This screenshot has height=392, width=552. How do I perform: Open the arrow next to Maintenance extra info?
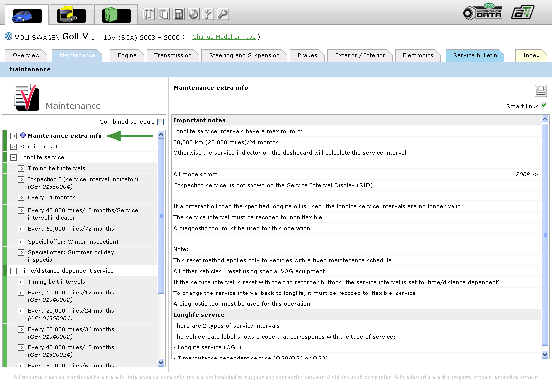(x=13, y=136)
